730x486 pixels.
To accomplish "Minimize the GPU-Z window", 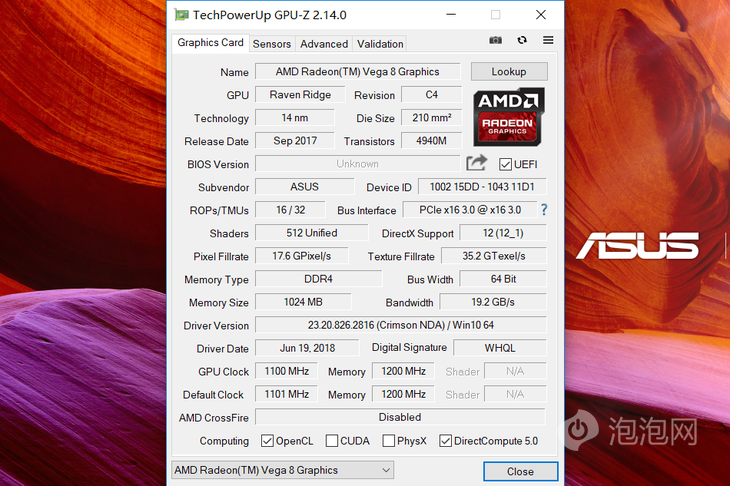I will [x=451, y=14].
